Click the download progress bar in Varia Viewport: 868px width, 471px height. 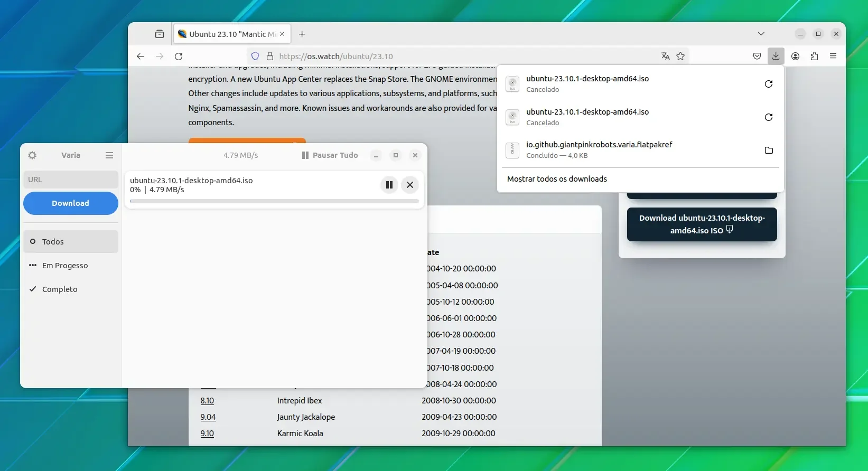point(274,201)
